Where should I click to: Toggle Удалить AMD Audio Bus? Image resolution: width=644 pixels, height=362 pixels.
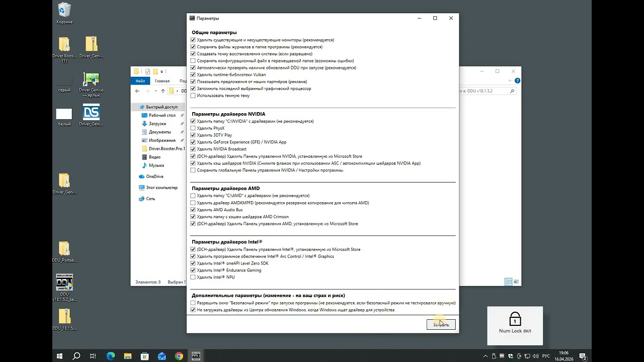[x=193, y=210]
